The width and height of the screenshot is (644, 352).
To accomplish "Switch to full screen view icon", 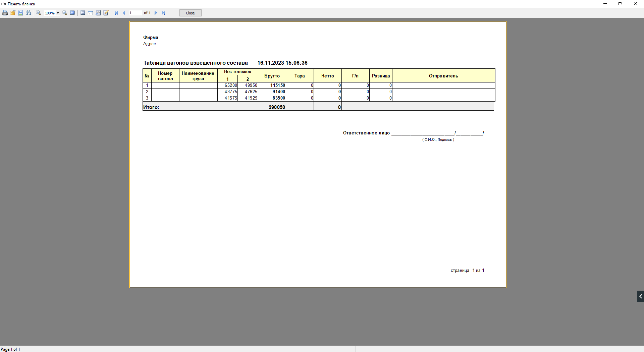I will (x=72, y=13).
